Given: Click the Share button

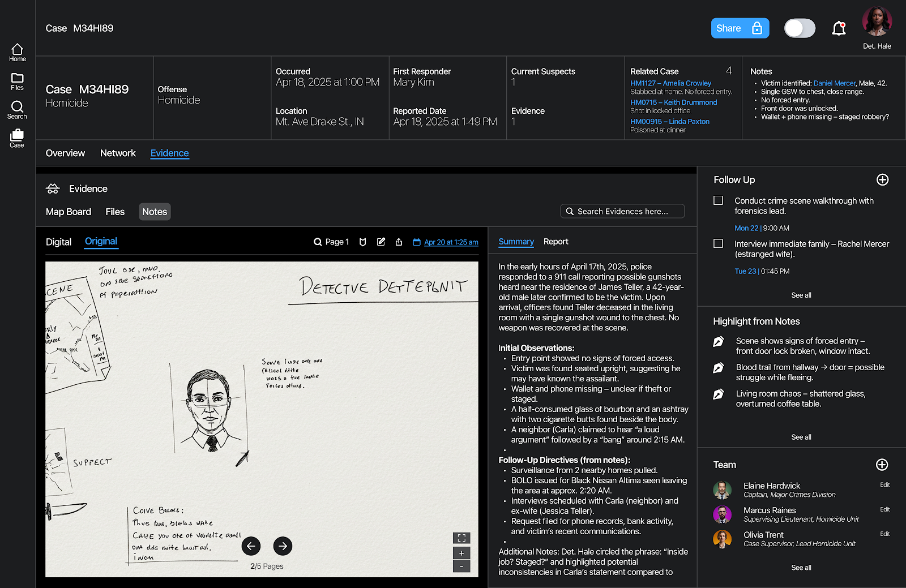Looking at the screenshot, I should 740,28.
